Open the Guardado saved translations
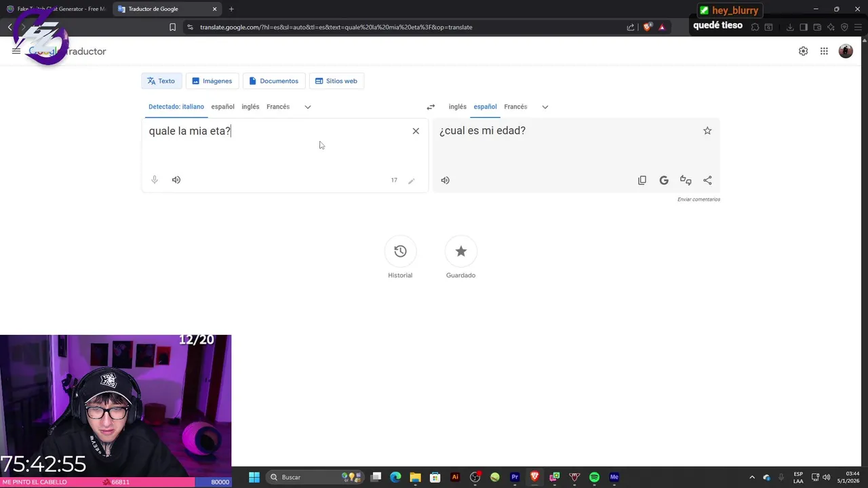 pyautogui.click(x=460, y=258)
